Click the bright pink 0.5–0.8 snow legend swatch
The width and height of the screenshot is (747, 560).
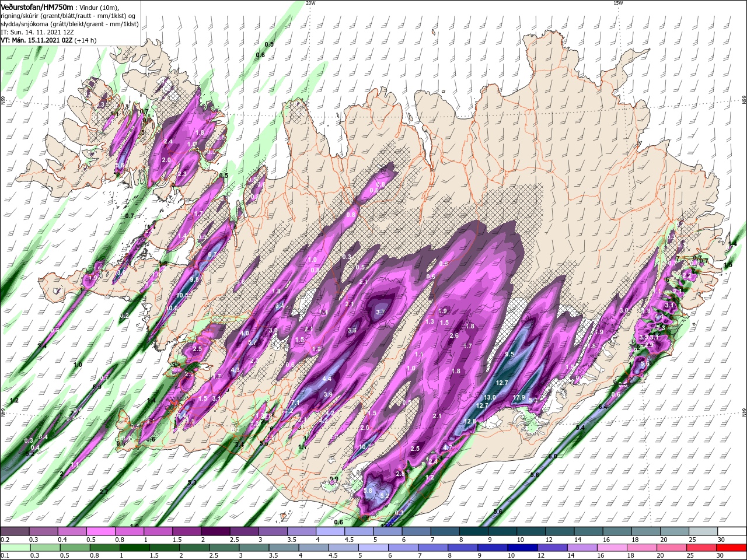100,531
